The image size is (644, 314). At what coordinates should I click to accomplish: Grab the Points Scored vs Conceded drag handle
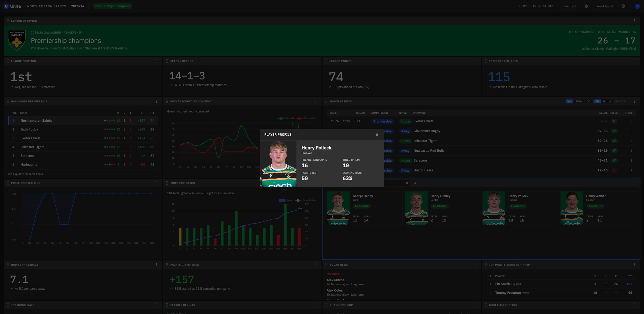click(167, 101)
